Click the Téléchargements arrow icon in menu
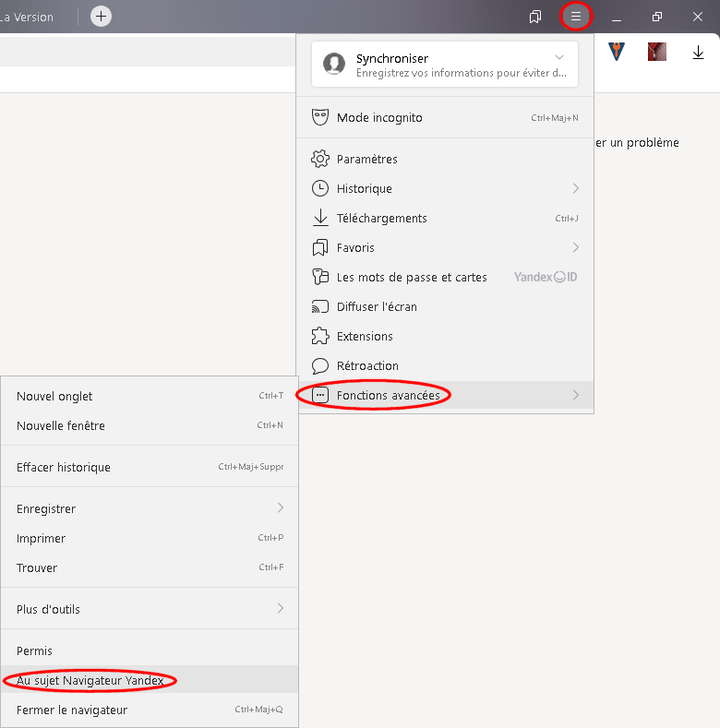The image size is (720, 728). click(x=320, y=218)
